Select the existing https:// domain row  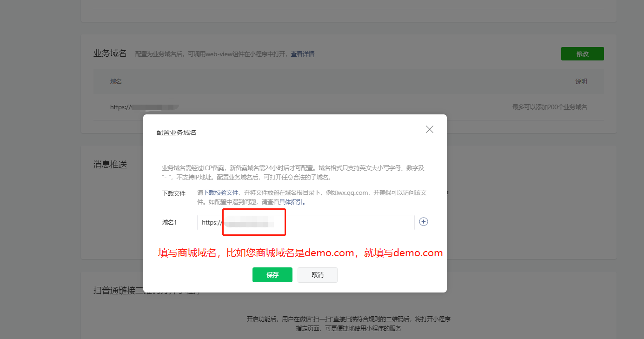click(144, 107)
